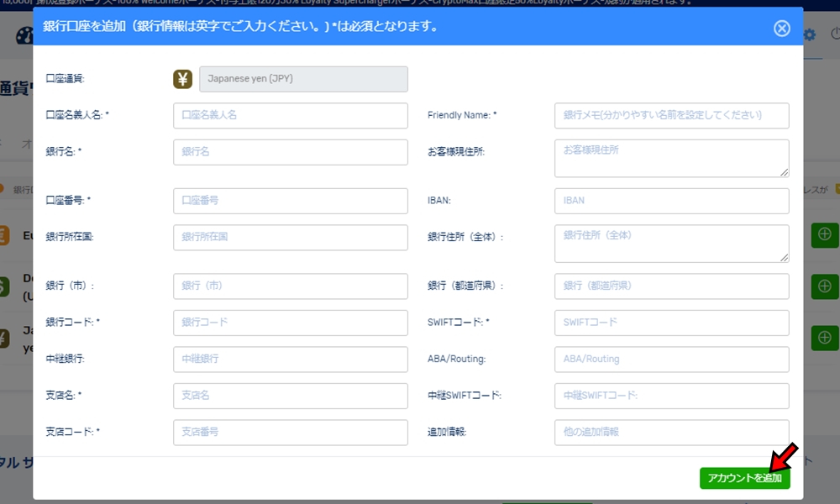Click the Friendly Name field

pos(670,116)
